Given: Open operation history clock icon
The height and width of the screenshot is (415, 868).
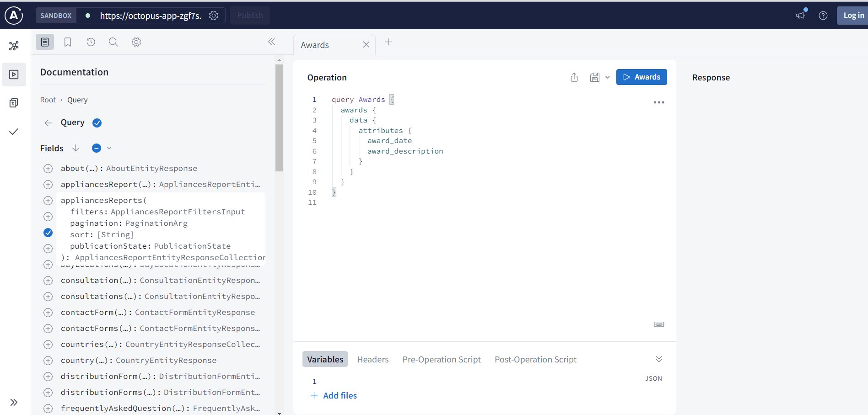Looking at the screenshot, I should point(91,42).
